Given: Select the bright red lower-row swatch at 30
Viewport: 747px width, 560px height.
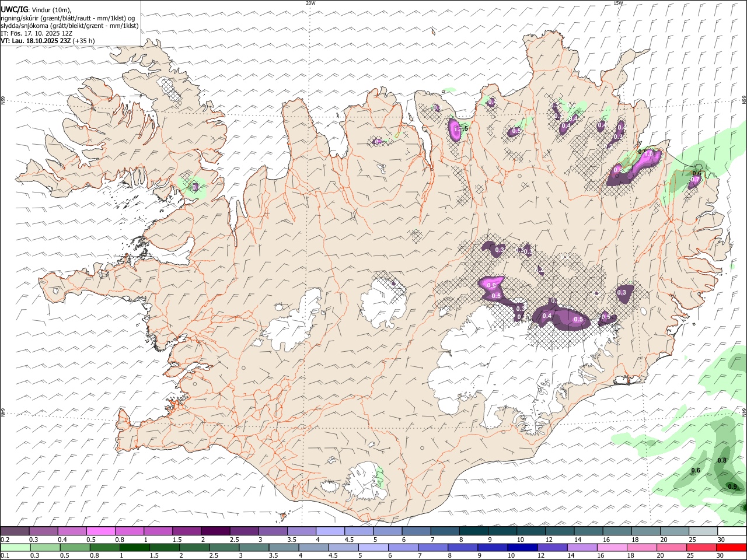Looking at the screenshot, I should coord(732,547).
